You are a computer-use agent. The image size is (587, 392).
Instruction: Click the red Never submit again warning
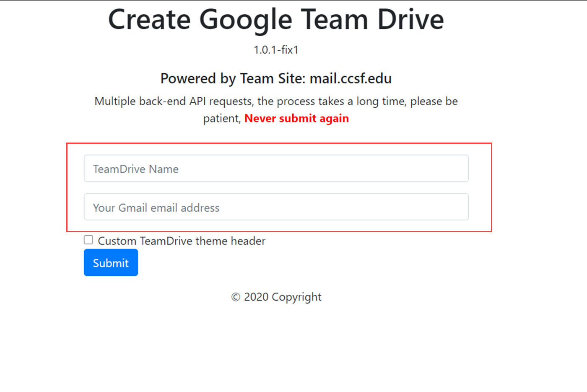[296, 118]
